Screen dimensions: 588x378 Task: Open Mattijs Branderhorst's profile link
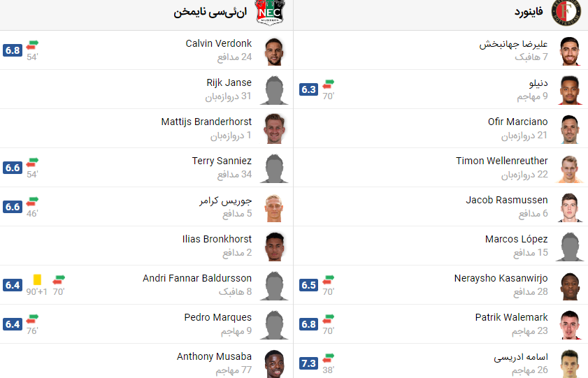pos(206,122)
